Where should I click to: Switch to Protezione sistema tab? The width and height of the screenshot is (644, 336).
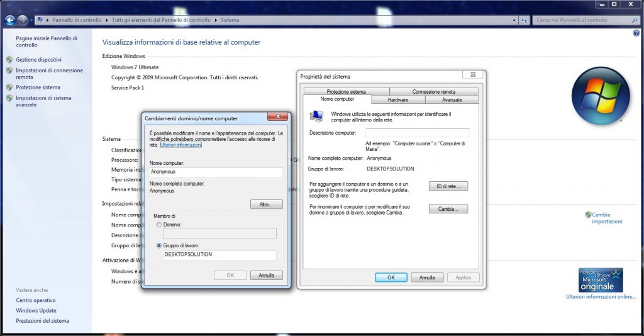(x=347, y=92)
